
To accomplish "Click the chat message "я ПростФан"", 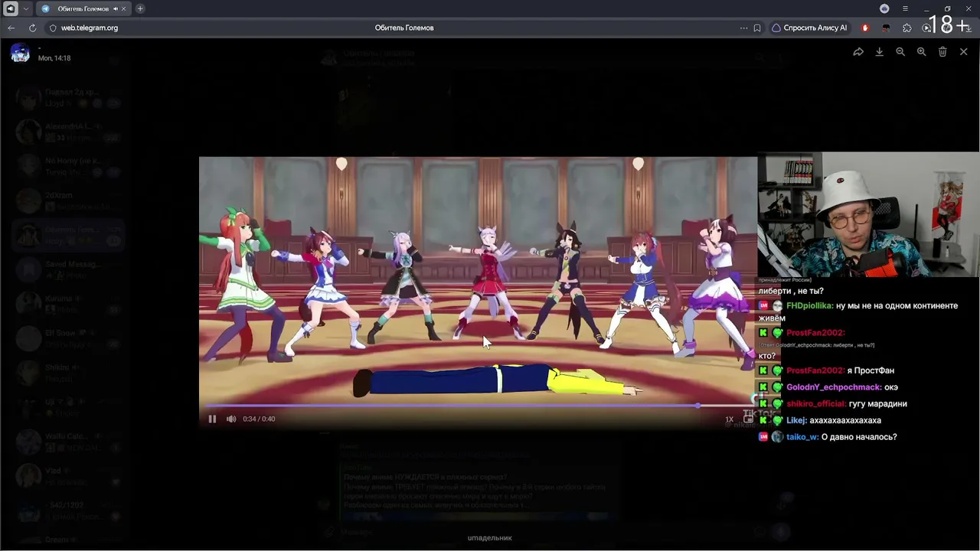I will click(871, 370).
